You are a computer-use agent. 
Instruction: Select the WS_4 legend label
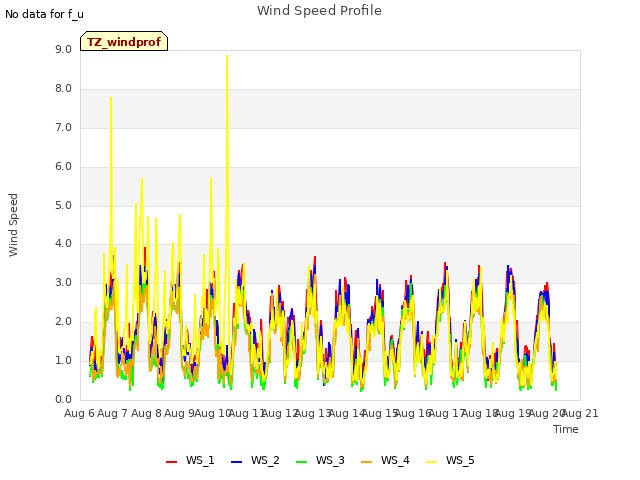pyautogui.click(x=395, y=460)
